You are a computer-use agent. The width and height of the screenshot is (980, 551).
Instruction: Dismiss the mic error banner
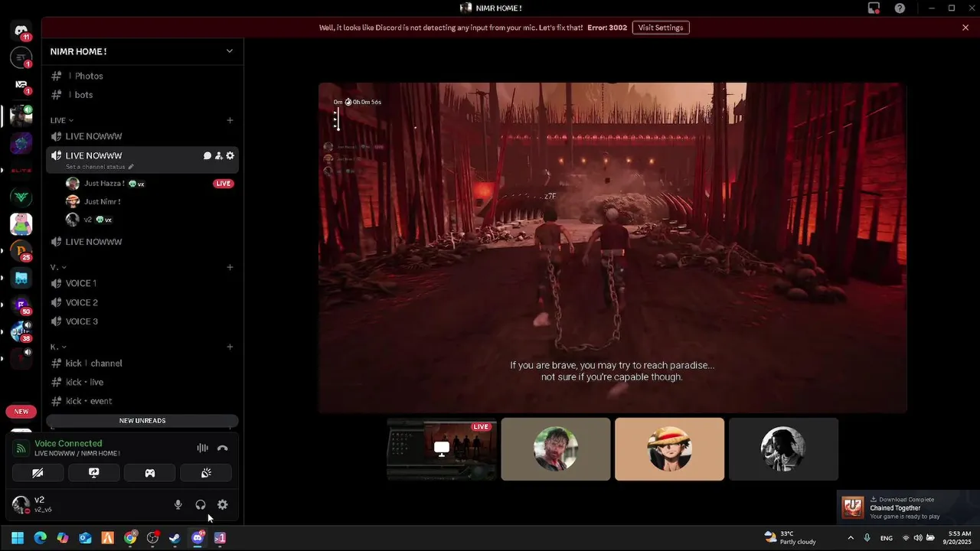965,28
